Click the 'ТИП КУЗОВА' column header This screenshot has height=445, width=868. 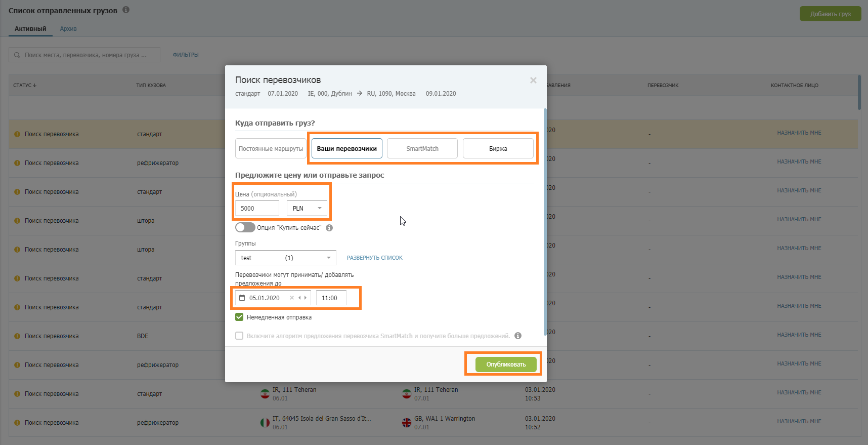click(151, 86)
